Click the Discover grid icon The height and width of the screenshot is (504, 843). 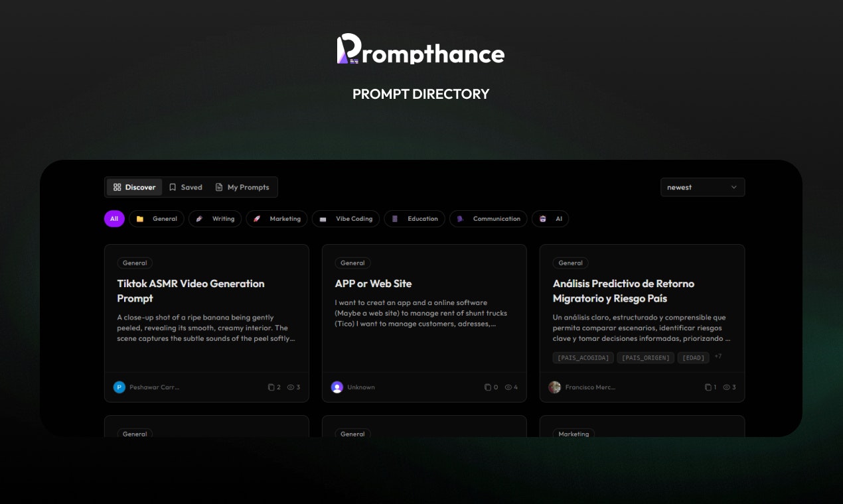(117, 187)
